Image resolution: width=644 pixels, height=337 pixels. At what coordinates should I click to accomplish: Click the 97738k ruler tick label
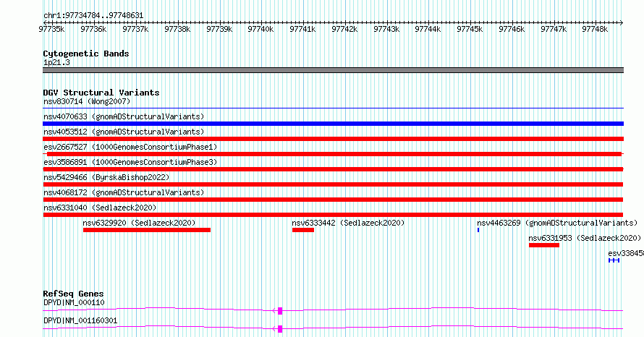click(177, 29)
